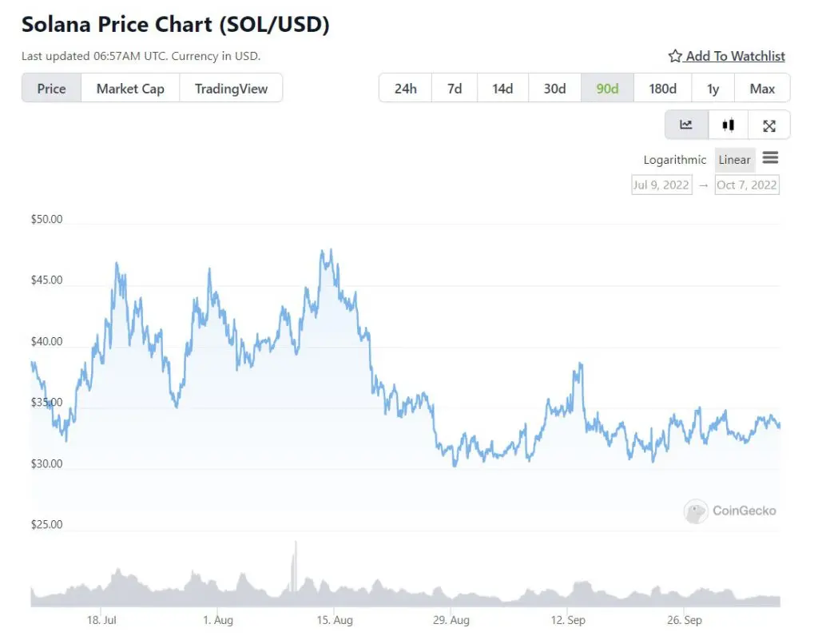Switch to the Market Cap tab
Image resolution: width=818 pixels, height=644 pixels.
coord(130,89)
